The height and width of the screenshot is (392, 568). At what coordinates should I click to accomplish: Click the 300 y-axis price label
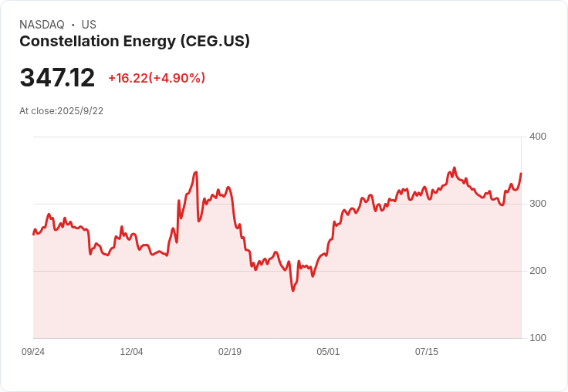(538, 204)
